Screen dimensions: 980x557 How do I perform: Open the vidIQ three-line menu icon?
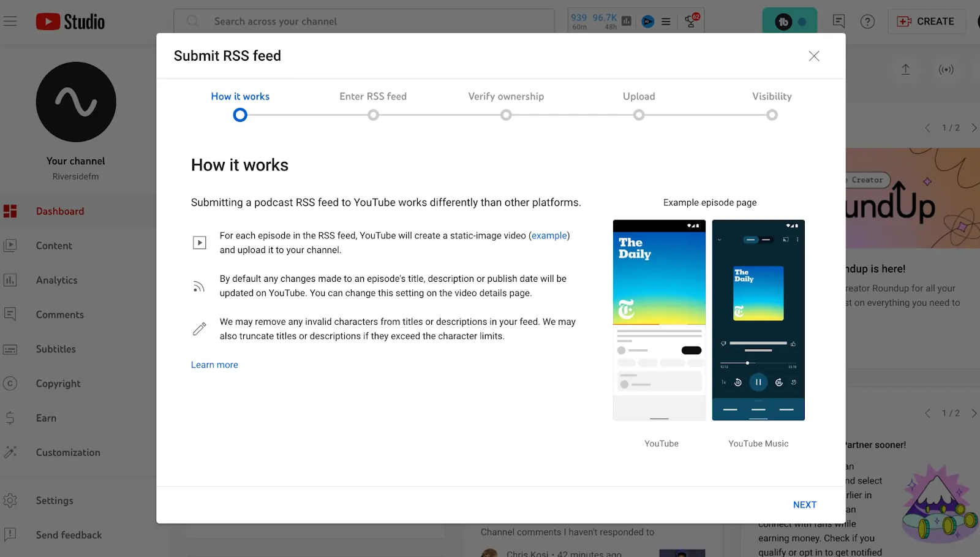pyautogui.click(x=666, y=21)
